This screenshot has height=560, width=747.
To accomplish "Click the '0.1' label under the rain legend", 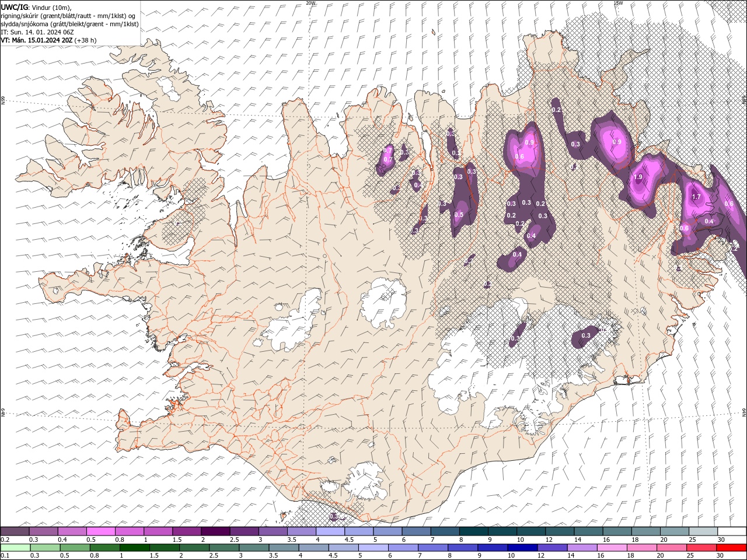I will click(4, 556).
